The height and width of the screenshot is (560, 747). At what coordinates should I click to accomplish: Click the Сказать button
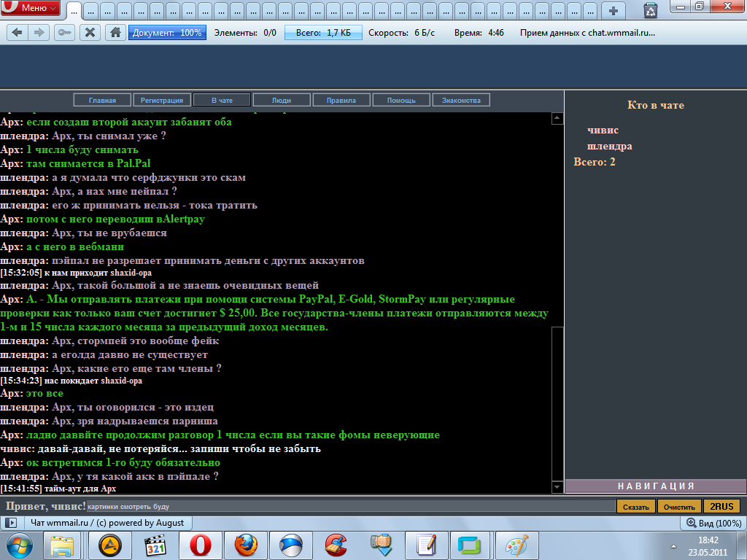click(636, 507)
